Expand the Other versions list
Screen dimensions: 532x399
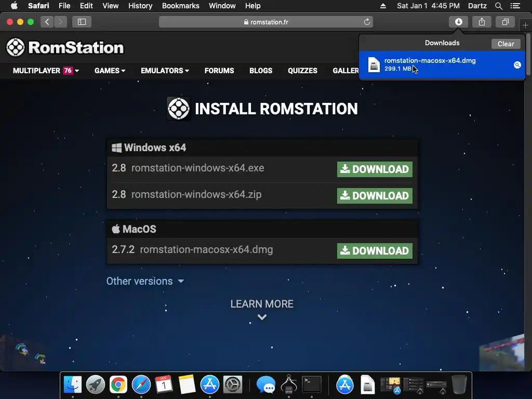coord(145,281)
